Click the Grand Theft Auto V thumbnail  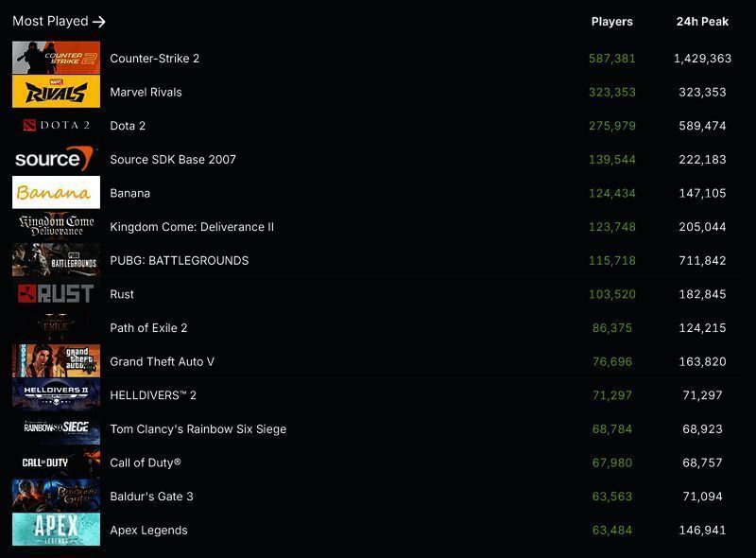point(56,361)
